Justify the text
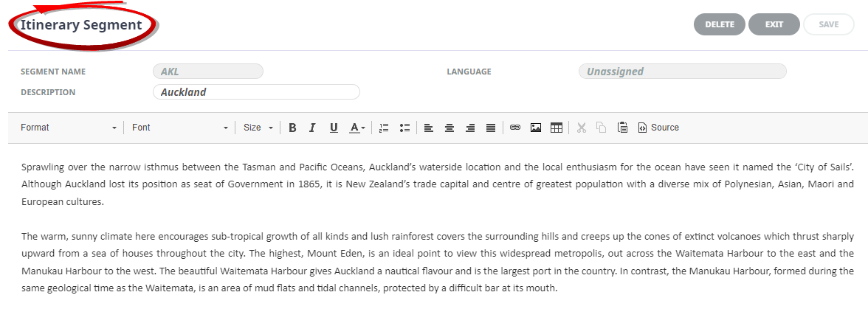This screenshot has height=309, width=868. click(490, 128)
